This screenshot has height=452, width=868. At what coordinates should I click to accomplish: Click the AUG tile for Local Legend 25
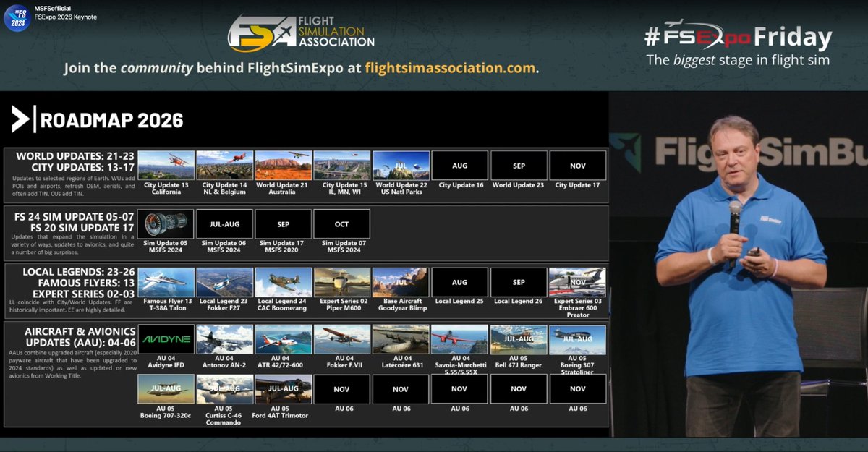click(x=460, y=282)
